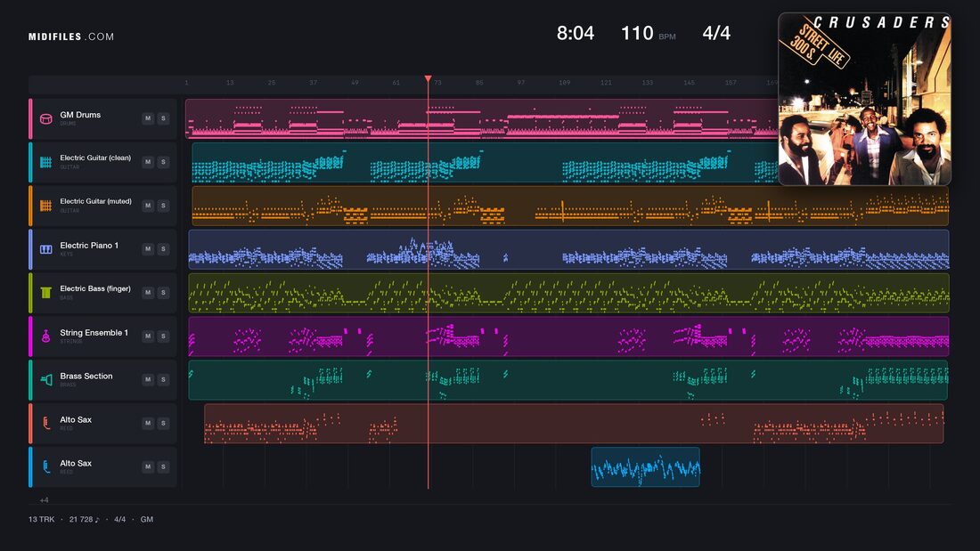
Task: Mute the Electric Guitar (clean) track
Action: click(148, 162)
